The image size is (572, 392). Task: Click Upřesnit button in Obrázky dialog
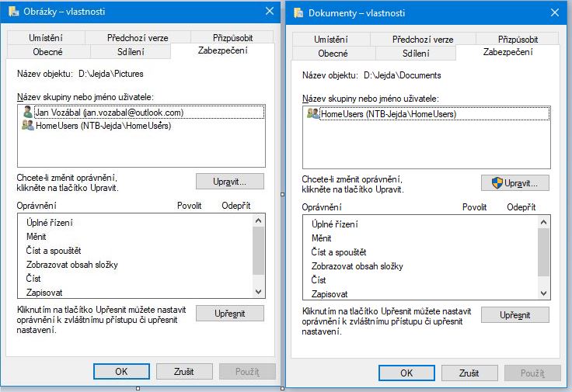click(229, 314)
